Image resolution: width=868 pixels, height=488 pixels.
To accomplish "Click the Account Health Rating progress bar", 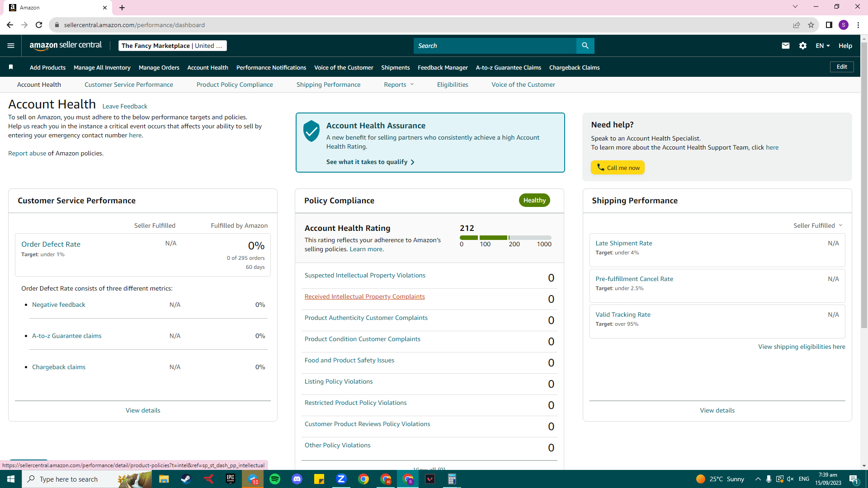I will pos(505,237).
